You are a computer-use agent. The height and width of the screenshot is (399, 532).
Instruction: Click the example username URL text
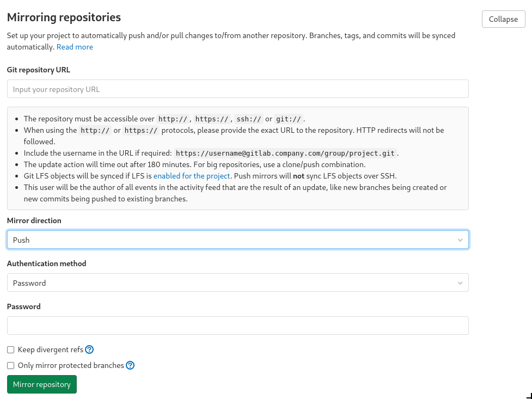(284, 153)
